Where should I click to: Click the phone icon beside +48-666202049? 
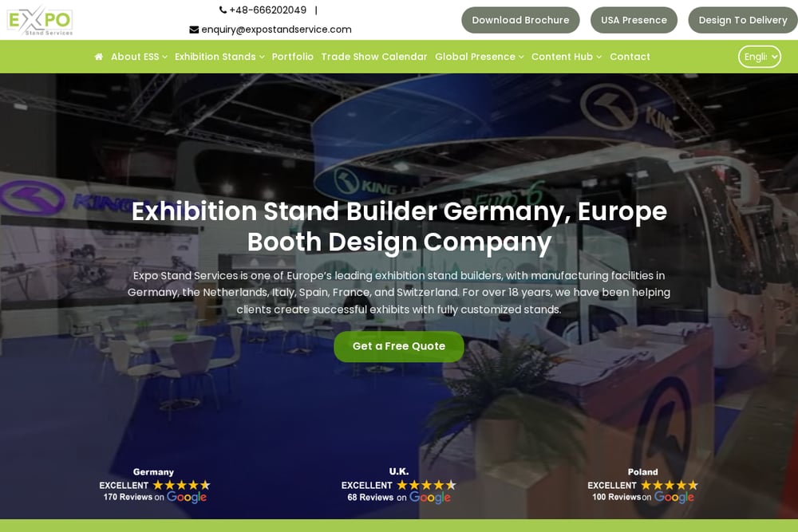[x=223, y=10]
